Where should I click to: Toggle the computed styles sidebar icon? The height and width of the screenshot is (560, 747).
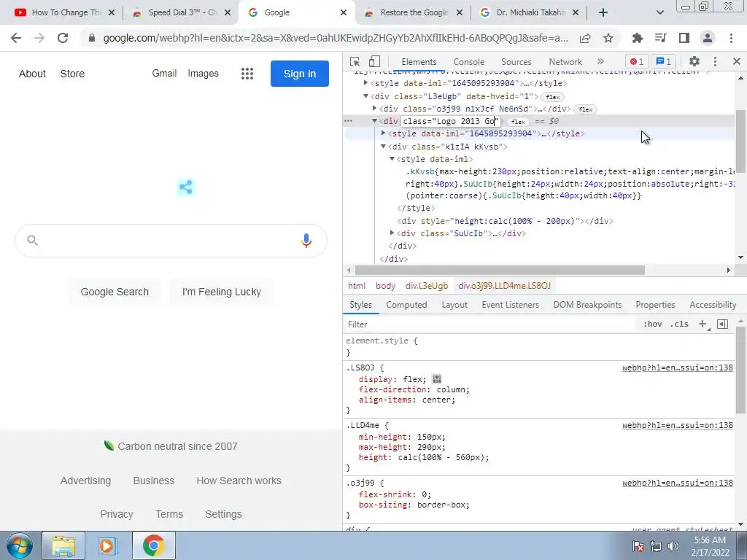coord(723,324)
